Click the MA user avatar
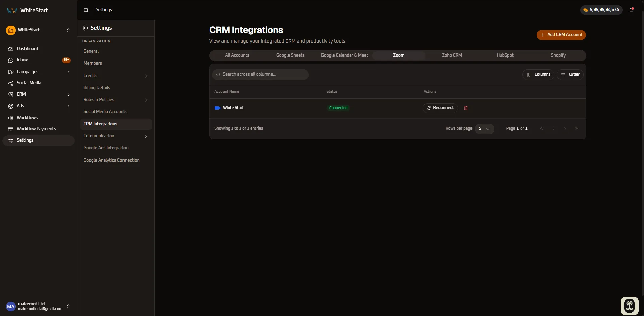Image resolution: width=644 pixels, height=316 pixels. pos(11,306)
